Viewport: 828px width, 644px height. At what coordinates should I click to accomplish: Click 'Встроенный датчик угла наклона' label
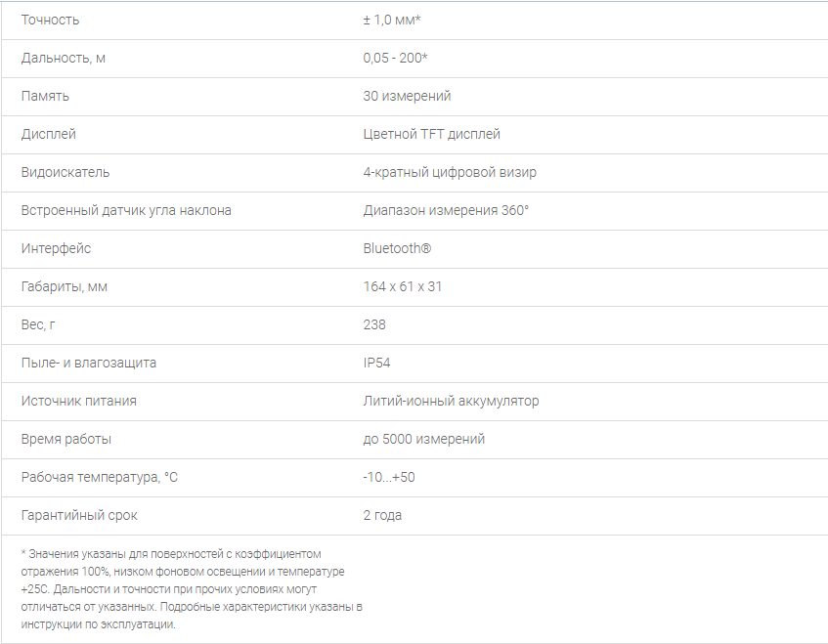(126, 210)
